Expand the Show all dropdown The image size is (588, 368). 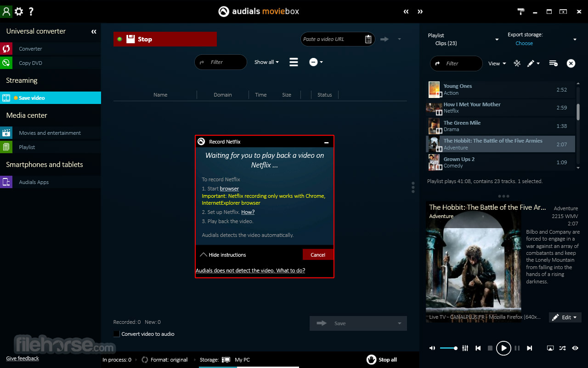pyautogui.click(x=266, y=62)
